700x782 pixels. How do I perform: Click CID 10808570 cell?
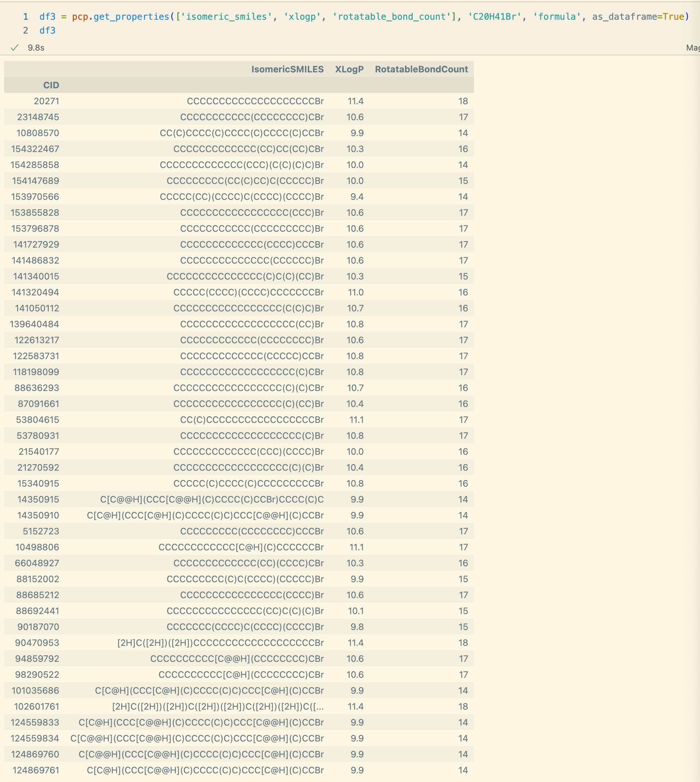pos(38,133)
